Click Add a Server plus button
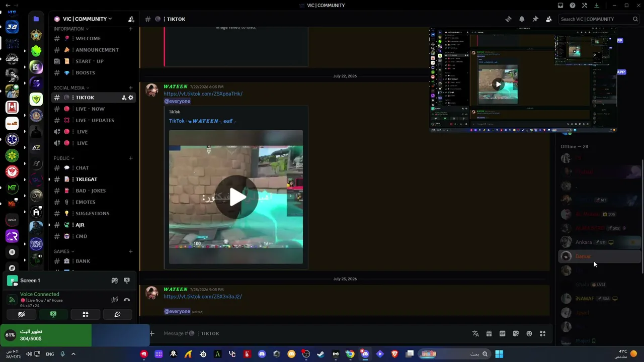This screenshot has width=644, height=362. point(12,252)
